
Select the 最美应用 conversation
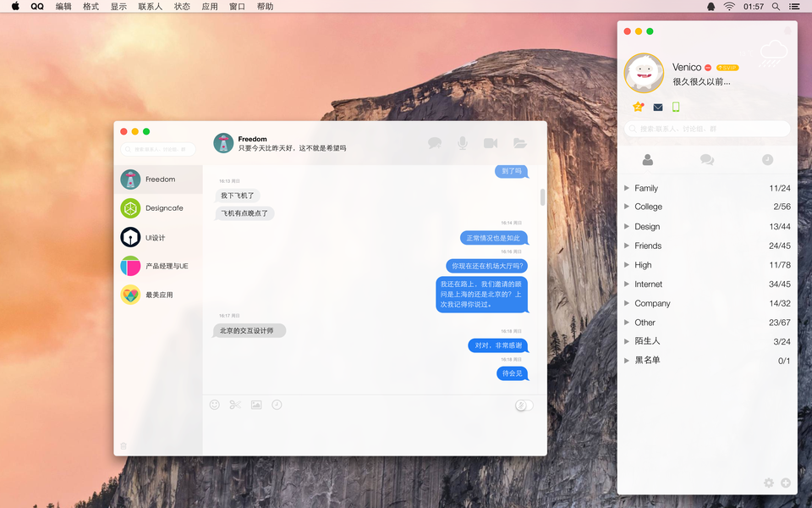click(x=158, y=295)
